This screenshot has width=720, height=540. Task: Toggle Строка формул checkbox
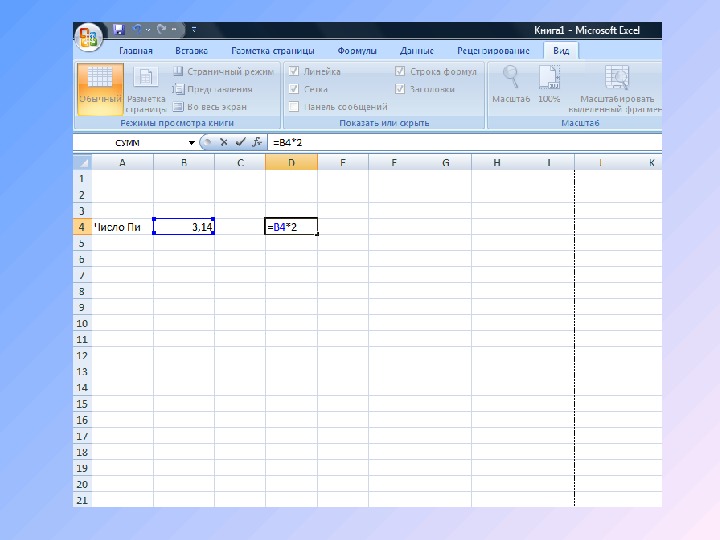(400, 71)
